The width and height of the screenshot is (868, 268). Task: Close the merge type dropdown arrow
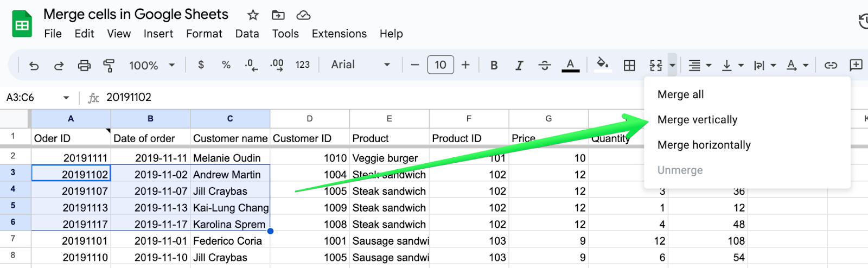672,66
